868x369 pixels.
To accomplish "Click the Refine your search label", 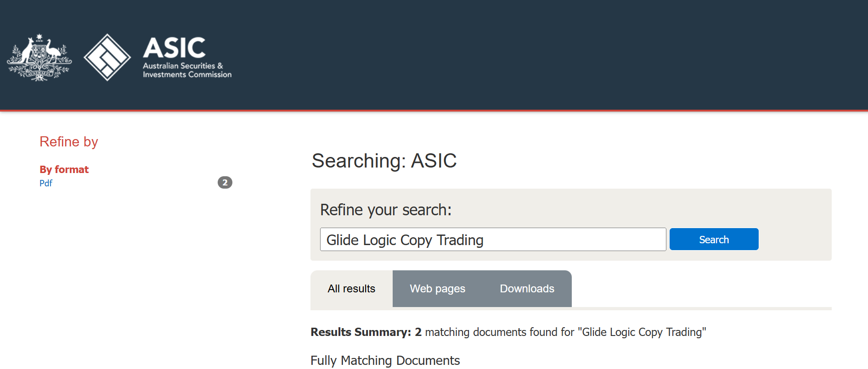I will coord(386,210).
